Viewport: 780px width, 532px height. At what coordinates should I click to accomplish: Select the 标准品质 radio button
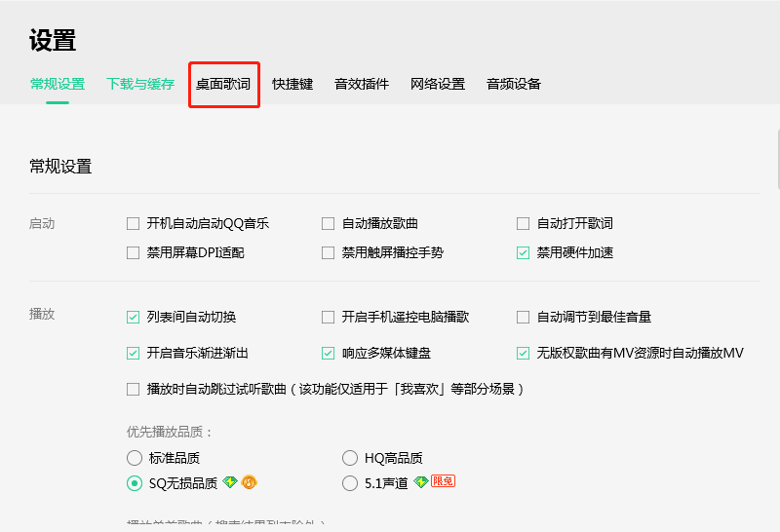135,458
